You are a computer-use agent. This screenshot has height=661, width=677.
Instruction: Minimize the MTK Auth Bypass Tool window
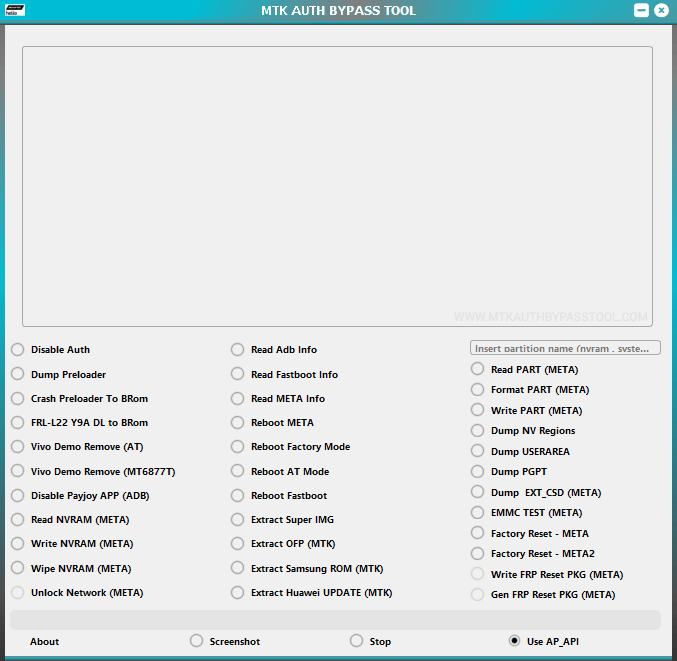641,10
